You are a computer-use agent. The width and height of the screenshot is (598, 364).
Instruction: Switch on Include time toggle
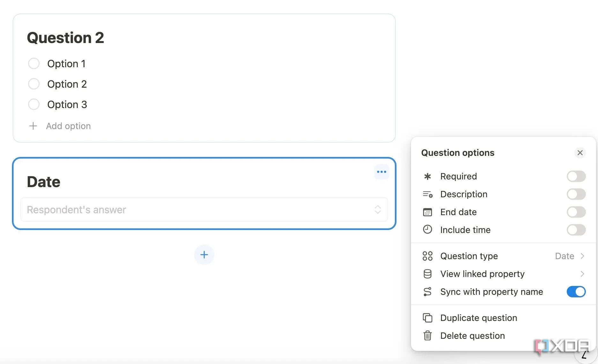coord(576,230)
